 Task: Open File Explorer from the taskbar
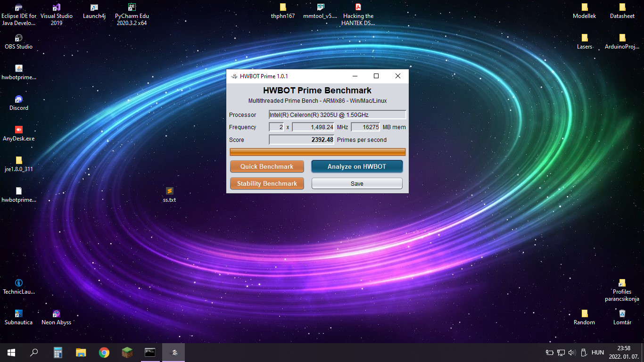(x=81, y=353)
